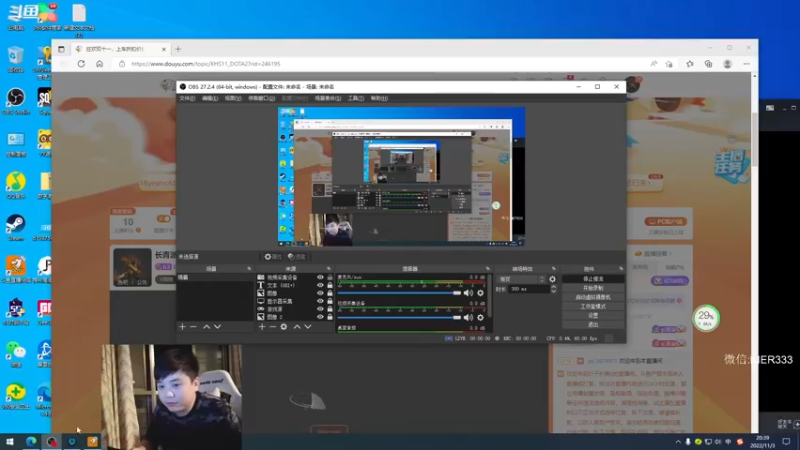800x450 pixels.
Task: Move the selected source down in the Sources list
Action: 308,327
